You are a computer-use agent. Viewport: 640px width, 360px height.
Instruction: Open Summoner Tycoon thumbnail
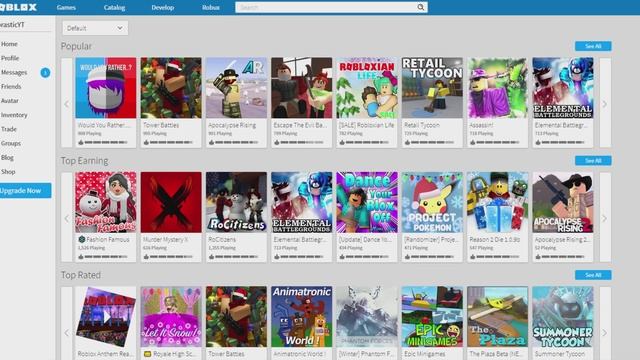563,316
